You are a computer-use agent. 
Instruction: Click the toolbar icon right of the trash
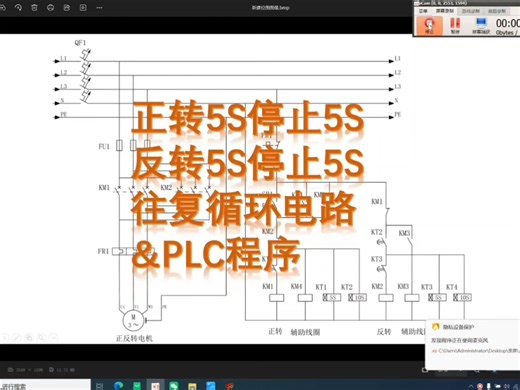coord(50,7)
